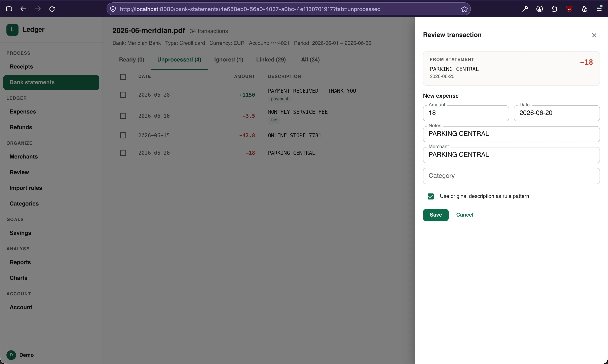Image resolution: width=608 pixels, height=364 pixels.
Task: Click the browser address bar URL
Action: [x=250, y=9]
